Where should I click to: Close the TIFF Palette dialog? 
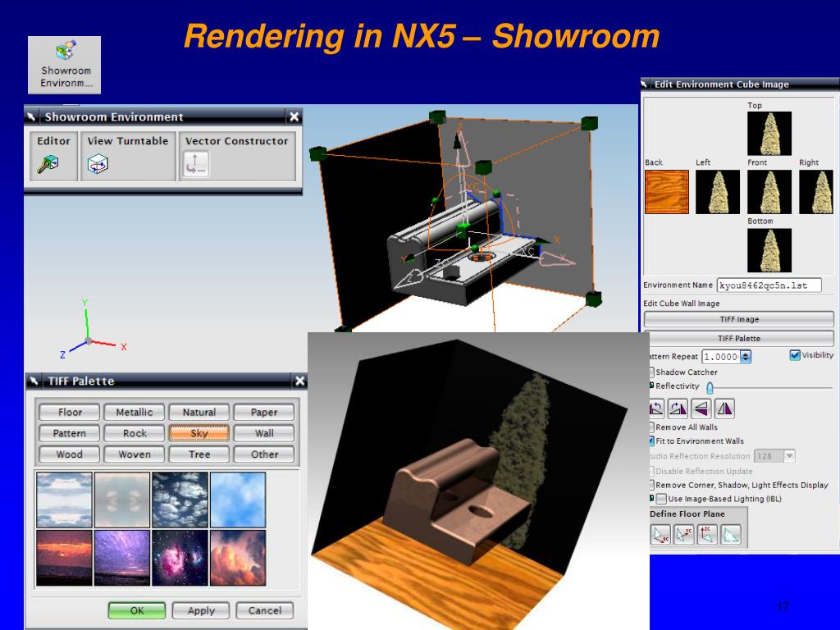pos(300,381)
